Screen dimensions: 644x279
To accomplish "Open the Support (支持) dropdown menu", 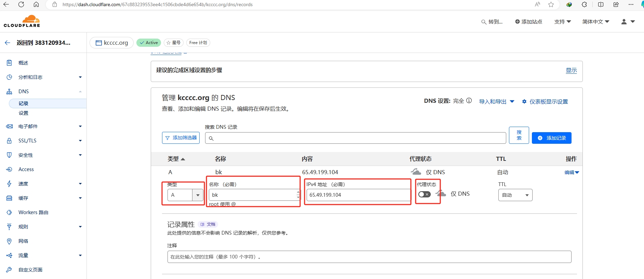I will (x=563, y=22).
